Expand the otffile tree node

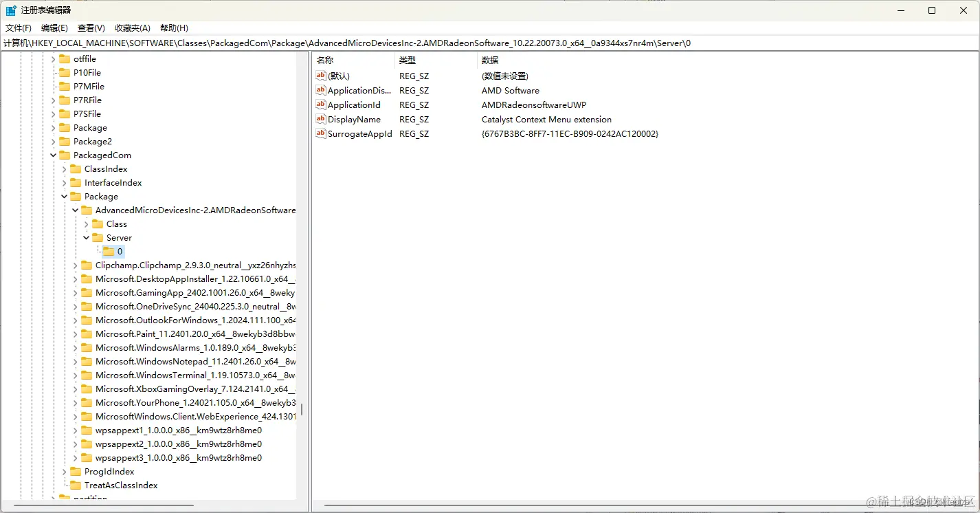click(53, 59)
